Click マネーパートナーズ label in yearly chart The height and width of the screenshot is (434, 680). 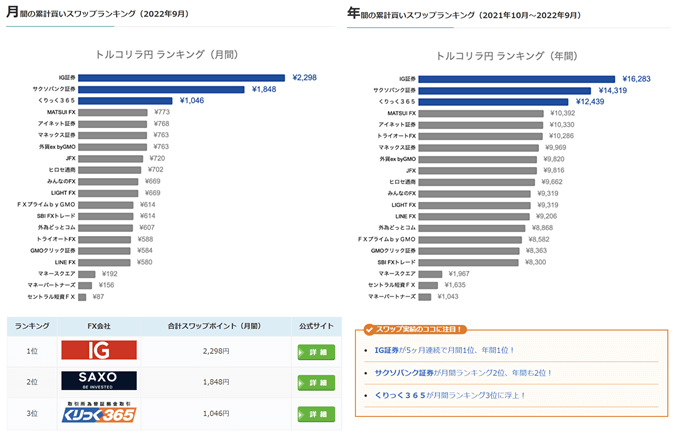click(x=392, y=297)
